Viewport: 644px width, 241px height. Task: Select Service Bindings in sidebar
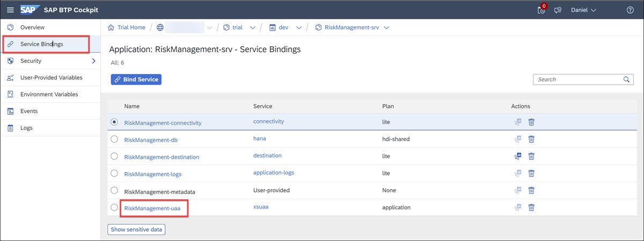click(x=50, y=44)
